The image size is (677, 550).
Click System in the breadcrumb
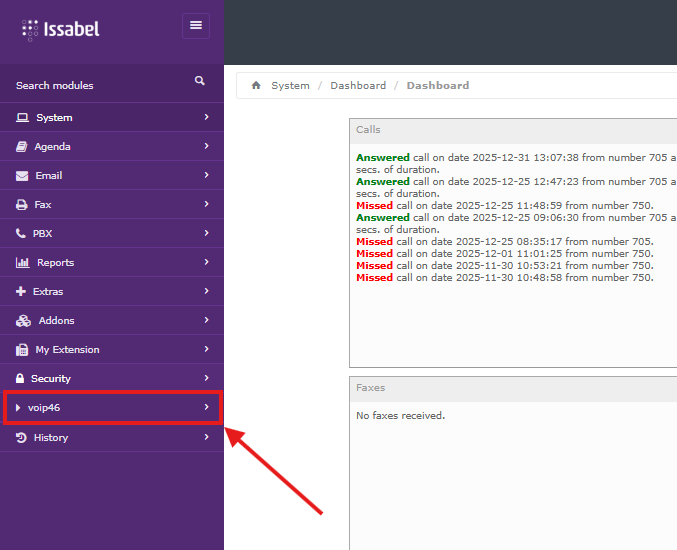click(x=290, y=85)
